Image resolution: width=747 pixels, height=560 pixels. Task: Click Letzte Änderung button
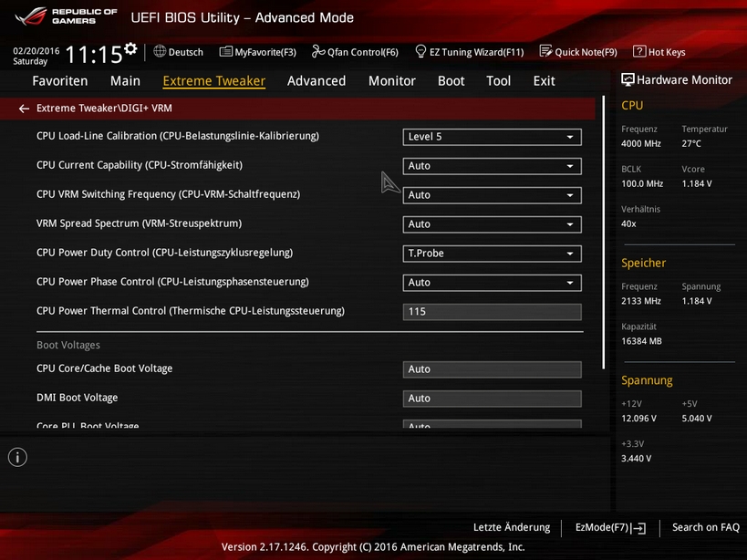pos(512,527)
